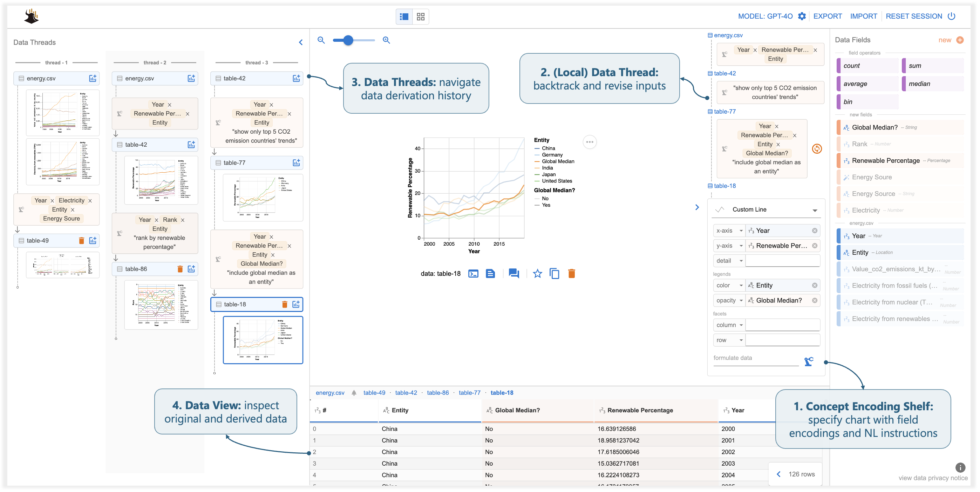
Task: Click the refresh icon beside the table-77 prompt
Action: coord(817,149)
